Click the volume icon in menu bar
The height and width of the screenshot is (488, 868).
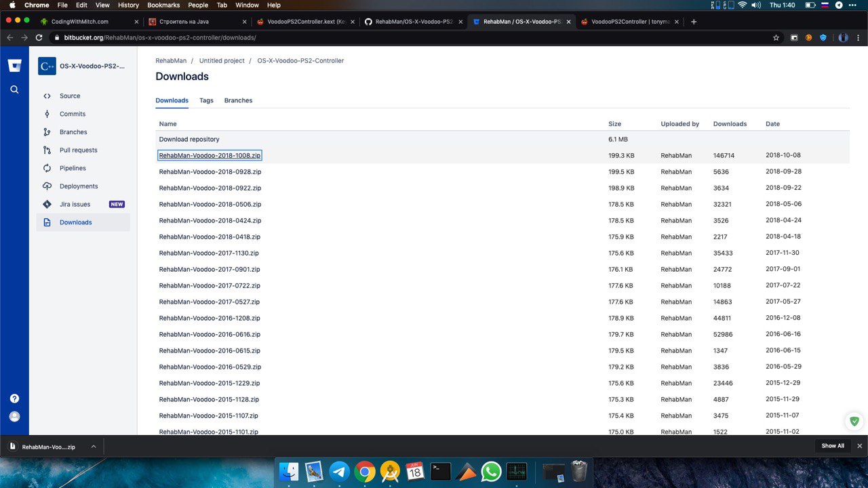click(x=756, y=5)
